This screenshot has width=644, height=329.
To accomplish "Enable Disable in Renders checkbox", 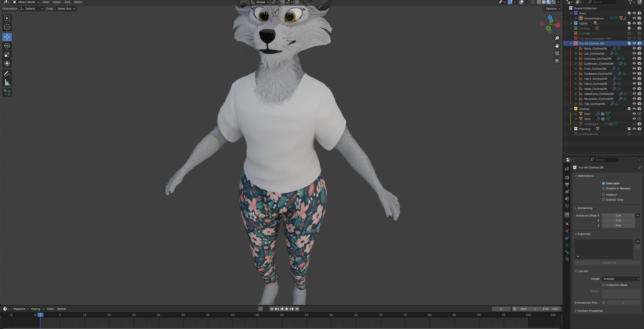I will pos(603,188).
